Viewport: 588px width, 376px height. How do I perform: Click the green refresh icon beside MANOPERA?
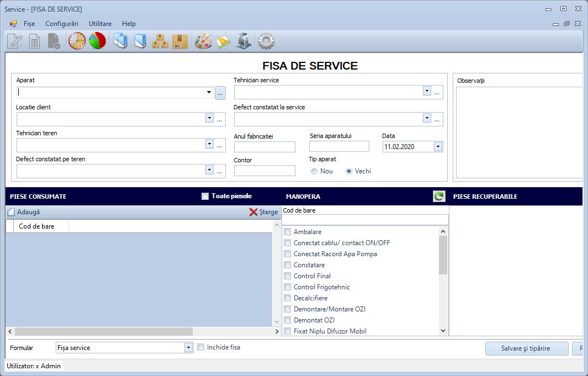coord(439,196)
